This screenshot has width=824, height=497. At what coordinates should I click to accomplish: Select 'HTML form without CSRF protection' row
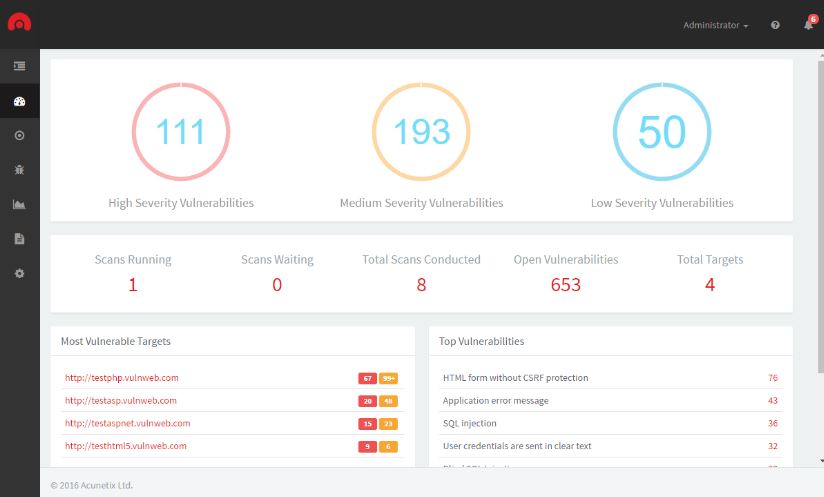tap(611, 378)
